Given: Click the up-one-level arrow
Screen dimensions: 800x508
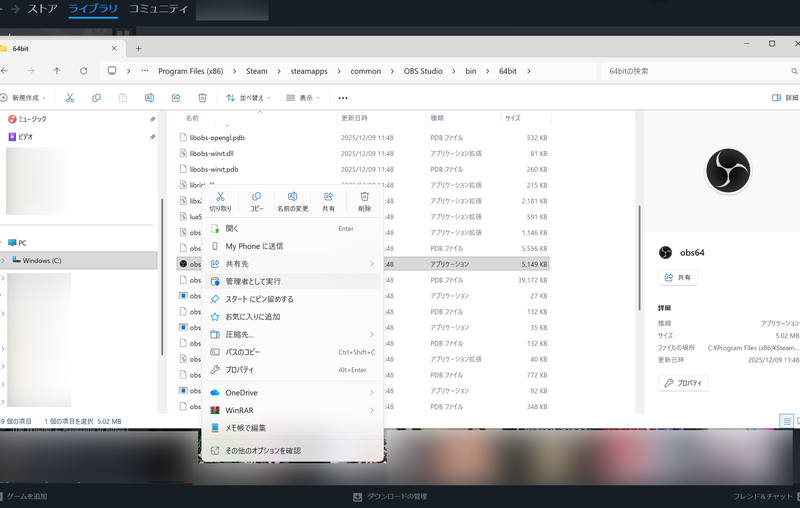Looking at the screenshot, I should [57, 71].
